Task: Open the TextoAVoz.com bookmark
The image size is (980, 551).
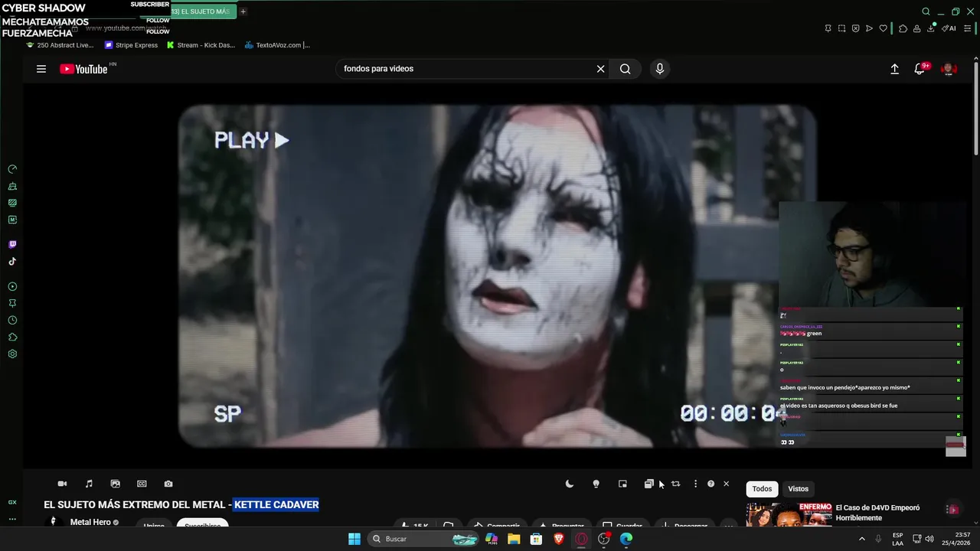Action: coord(277,45)
